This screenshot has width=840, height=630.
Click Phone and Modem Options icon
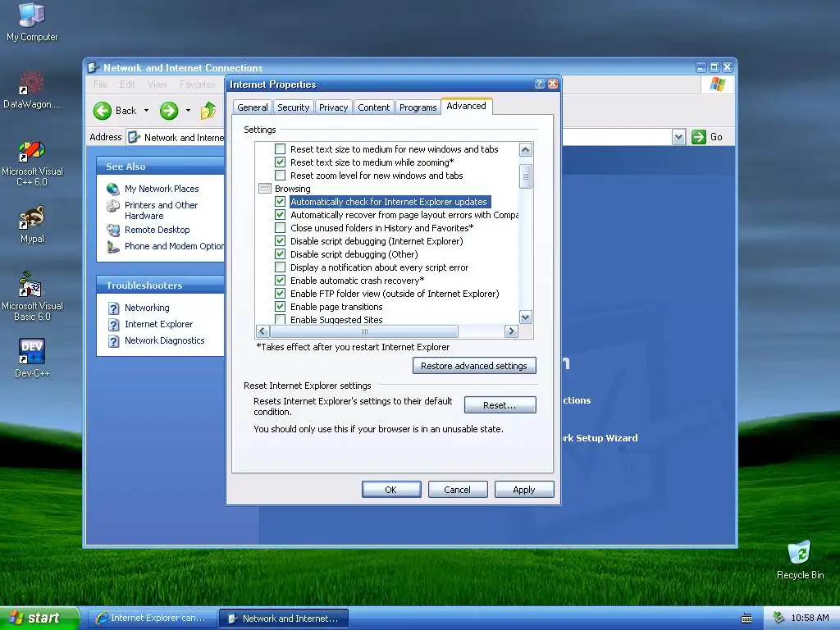(x=112, y=246)
